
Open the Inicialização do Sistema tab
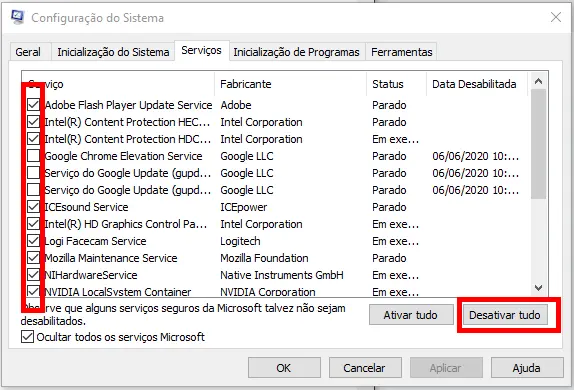click(x=113, y=52)
